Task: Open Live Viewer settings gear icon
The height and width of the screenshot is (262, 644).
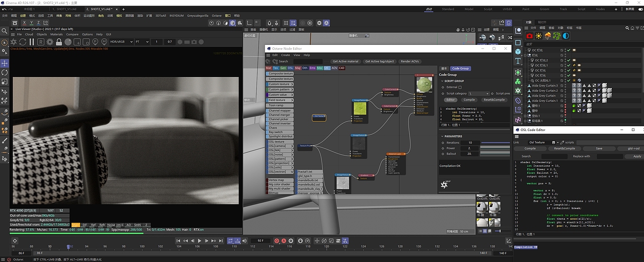Action: pos(50,42)
